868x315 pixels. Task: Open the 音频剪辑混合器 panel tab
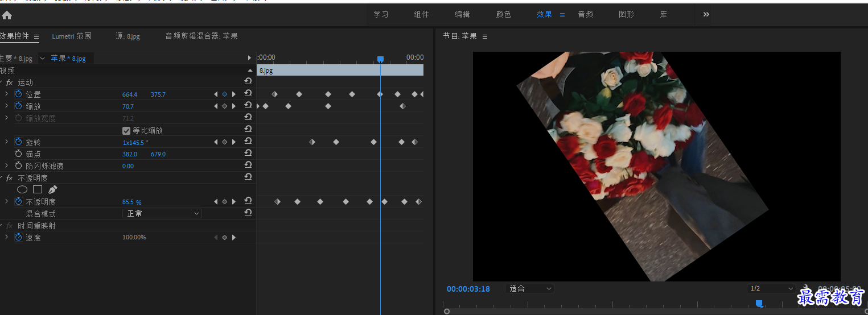tap(201, 36)
